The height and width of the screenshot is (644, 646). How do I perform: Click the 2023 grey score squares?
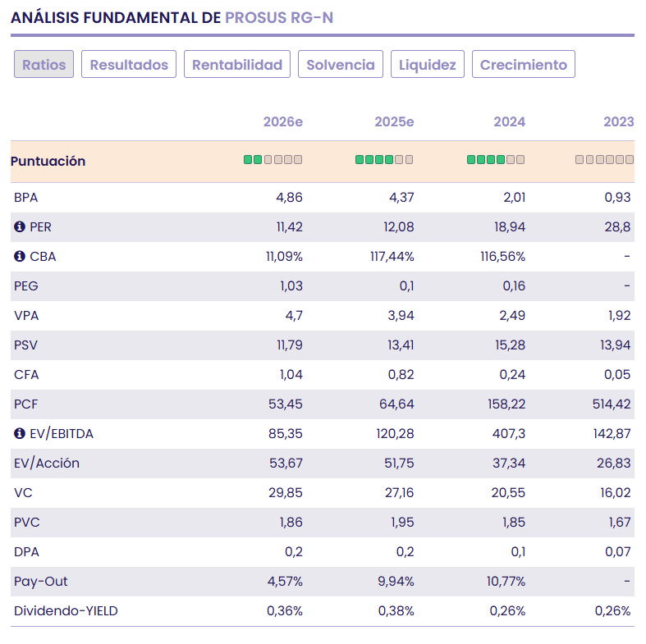[604, 160]
